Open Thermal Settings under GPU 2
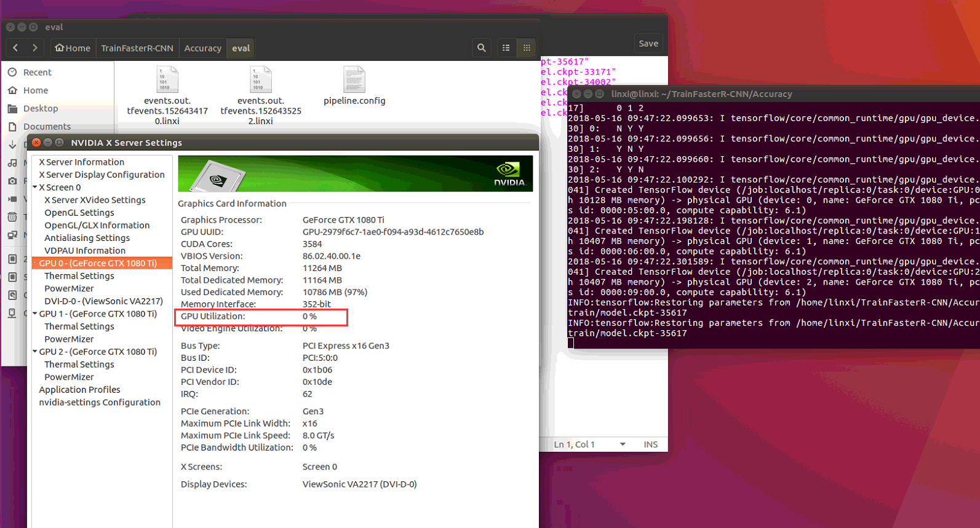Image resolution: width=980 pixels, height=528 pixels. coord(79,364)
